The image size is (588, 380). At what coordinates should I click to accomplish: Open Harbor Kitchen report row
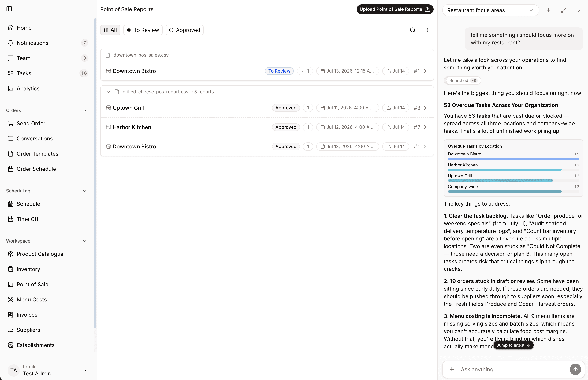[x=267, y=127]
